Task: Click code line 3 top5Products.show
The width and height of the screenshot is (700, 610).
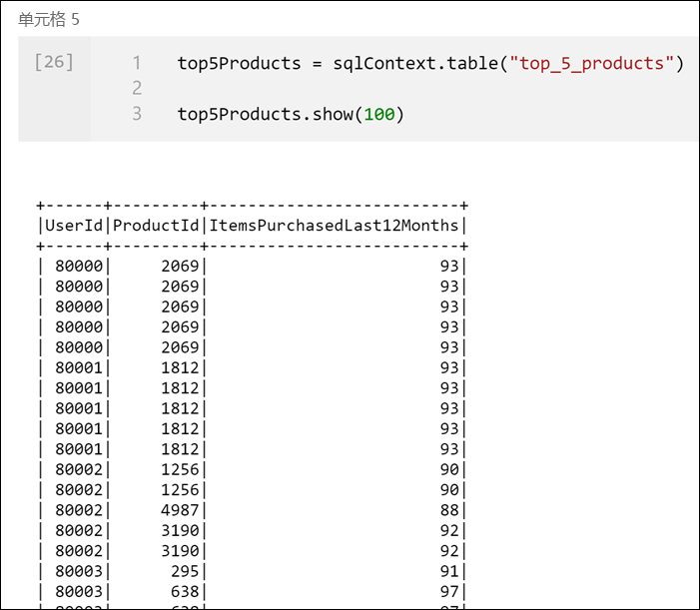Action: tap(291, 114)
